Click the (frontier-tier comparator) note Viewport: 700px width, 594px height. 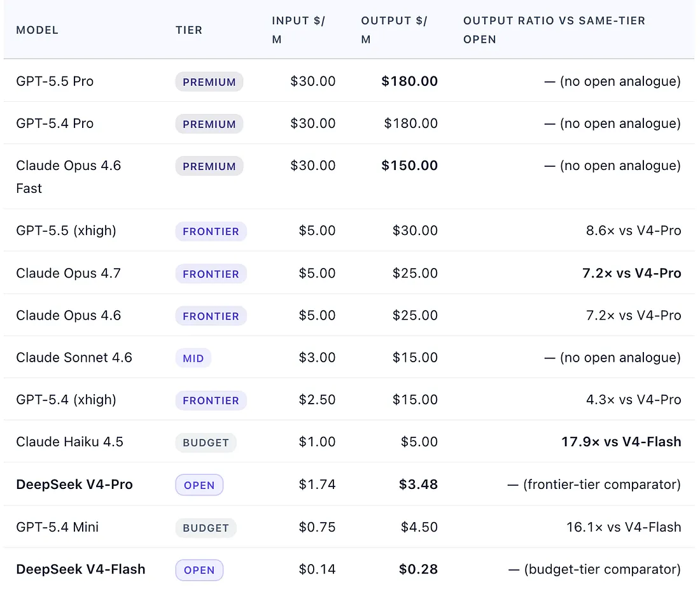point(594,484)
